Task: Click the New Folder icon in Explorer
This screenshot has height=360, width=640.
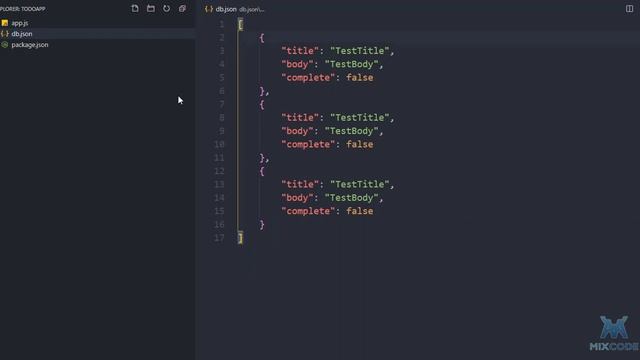Action: (x=151, y=9)
